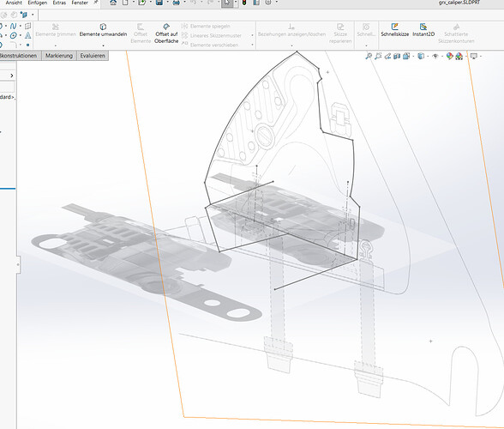Switch to the Evaluieren tab
The width and height of the screenshot is (504, 429).
coord(93,56)
